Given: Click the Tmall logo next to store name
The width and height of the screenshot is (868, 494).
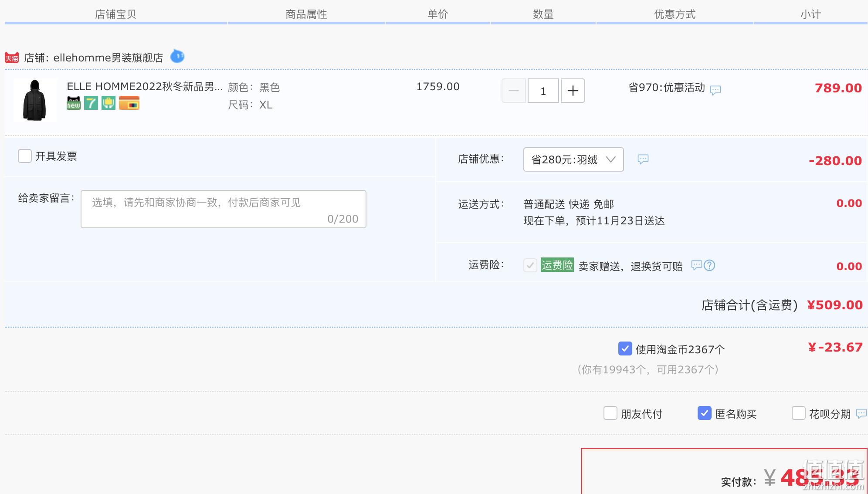Looking at the screenshot, I should click(x=12, y=58).
